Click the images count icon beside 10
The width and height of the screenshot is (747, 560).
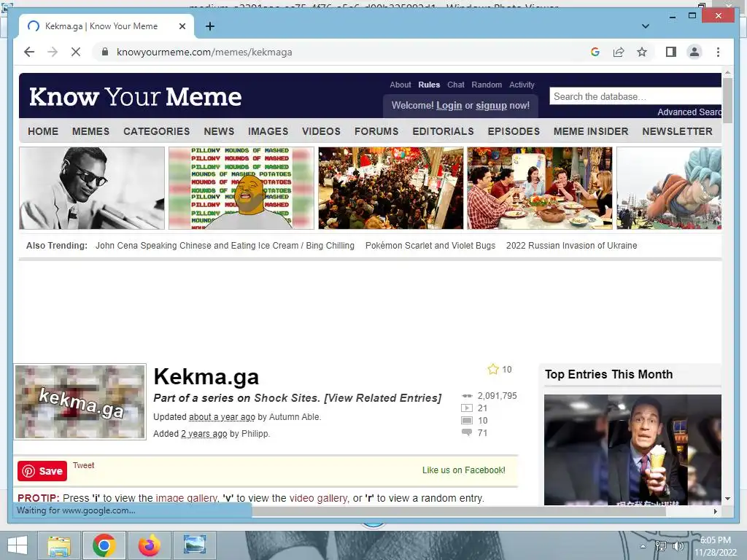click(x=467, y=421)
